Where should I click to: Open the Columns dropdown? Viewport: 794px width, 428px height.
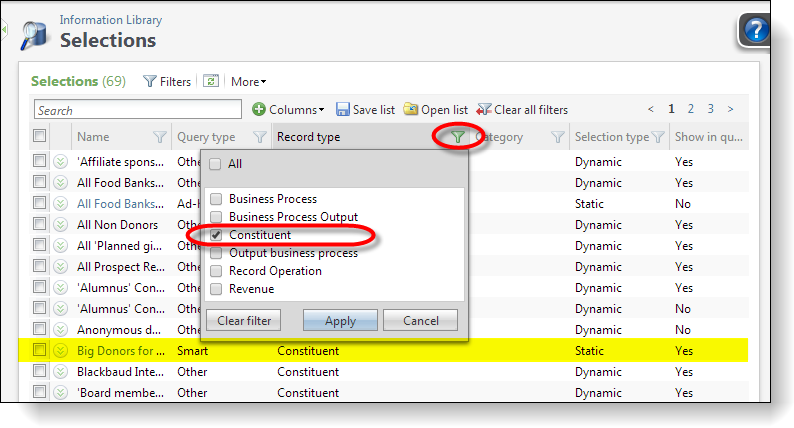tap(289, 109)
